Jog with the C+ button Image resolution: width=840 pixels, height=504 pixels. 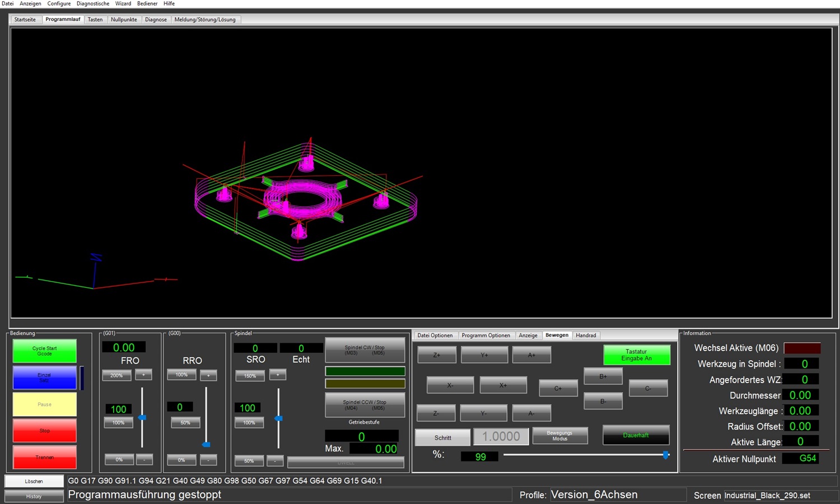pyautogui.click(x=558, y=388)
